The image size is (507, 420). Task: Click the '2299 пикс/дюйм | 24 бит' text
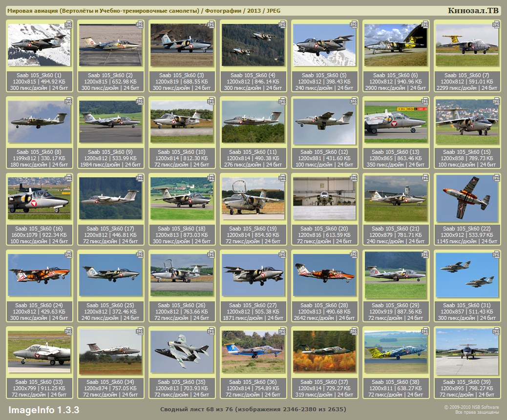(x=467, y=87)
